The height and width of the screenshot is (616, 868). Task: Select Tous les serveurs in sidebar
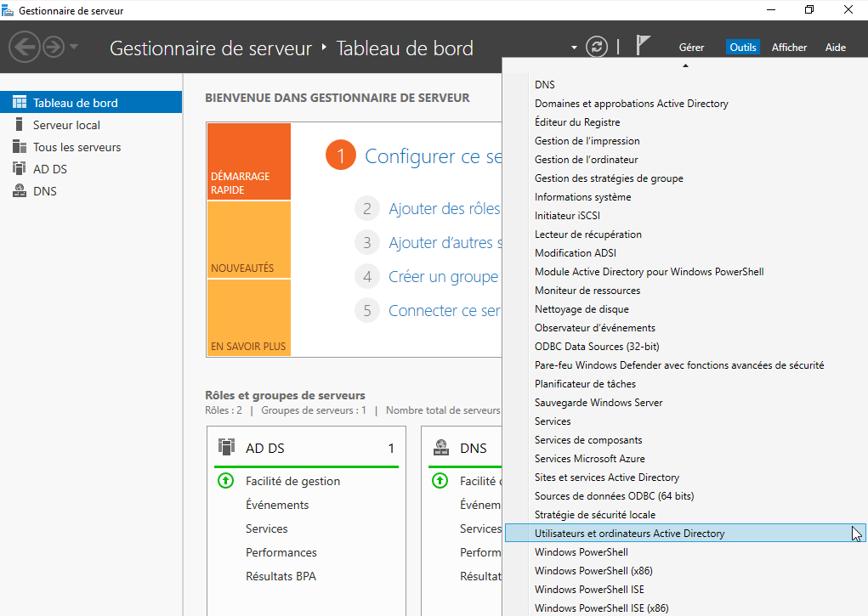[x=77, y=147]
